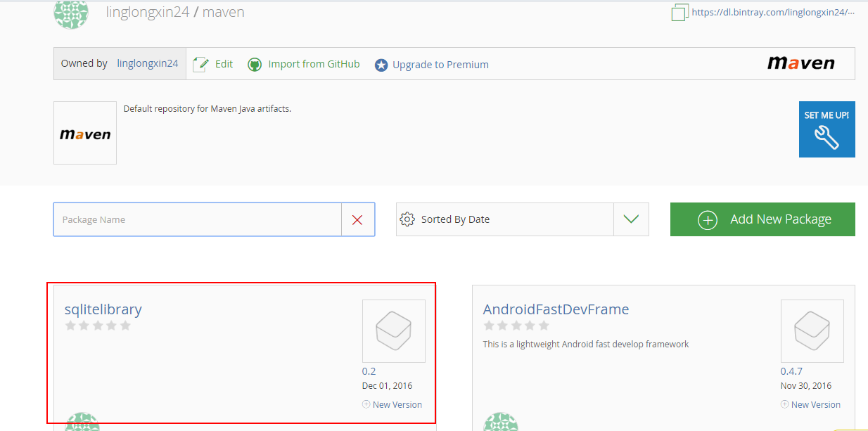Viewport: 868px width, 431px height.
Task: Click the Default repository for Maven description
Action: (x=208, y=109)
